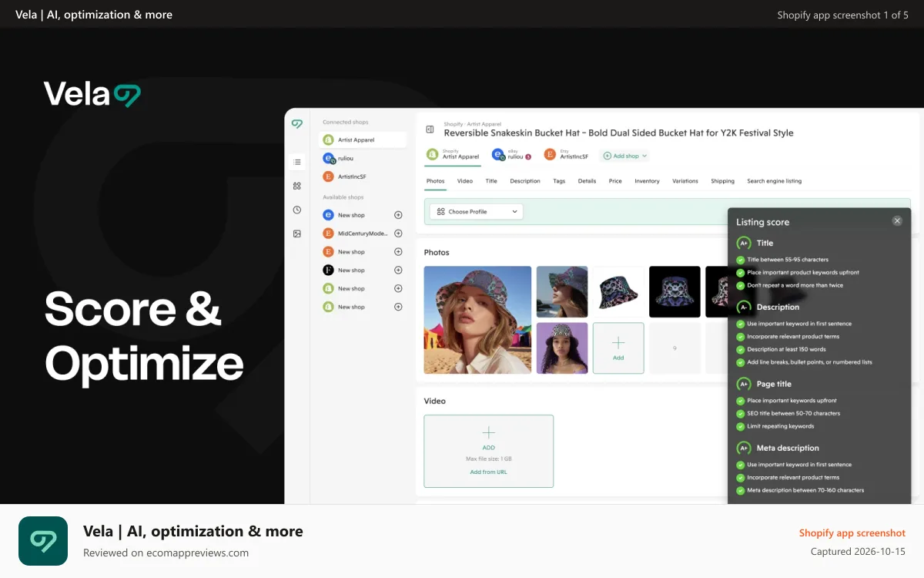Click plus beside Etsy New shop

pyautogui.click(x=398, y=252)
